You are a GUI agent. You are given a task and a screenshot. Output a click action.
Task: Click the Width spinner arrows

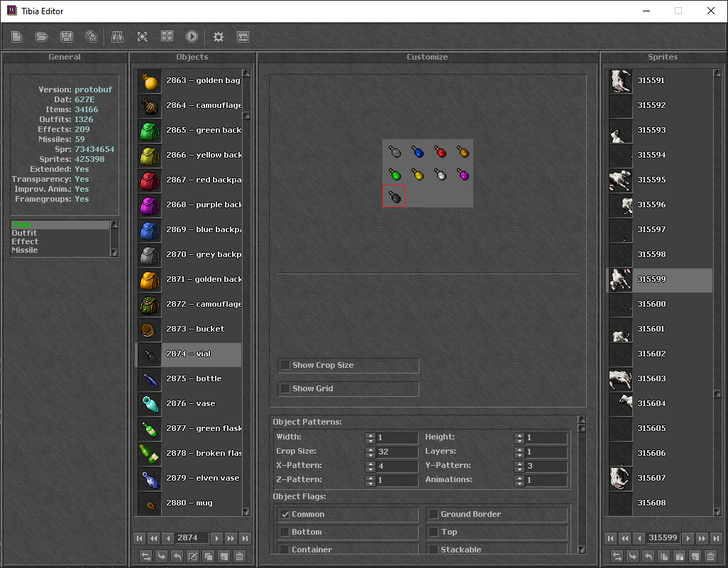click(370, 437)
